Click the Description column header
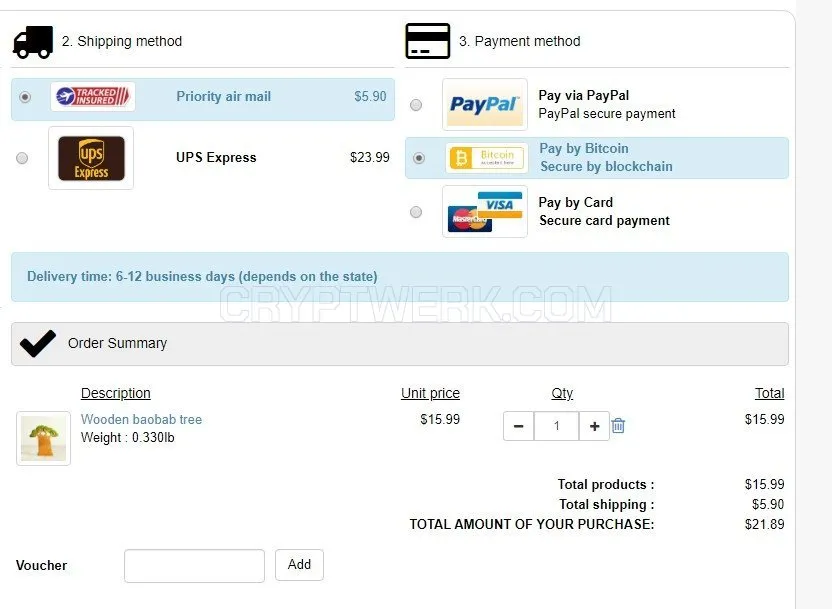Image resolution: width=832 pixels, height=609 pixels. (x=116, y=393)
